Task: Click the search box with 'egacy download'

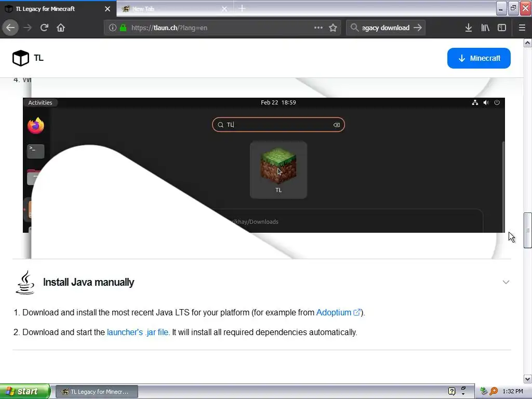Action: (385, 28)
